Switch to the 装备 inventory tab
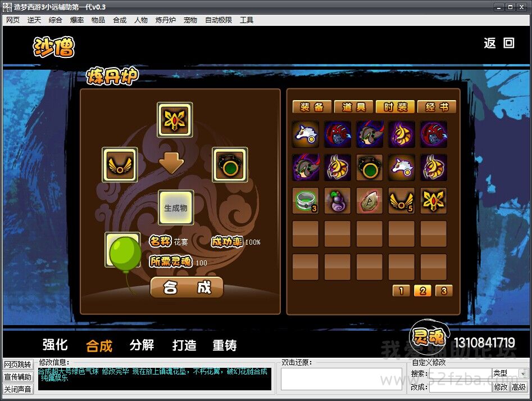The image size is (532, 401). 312,107
